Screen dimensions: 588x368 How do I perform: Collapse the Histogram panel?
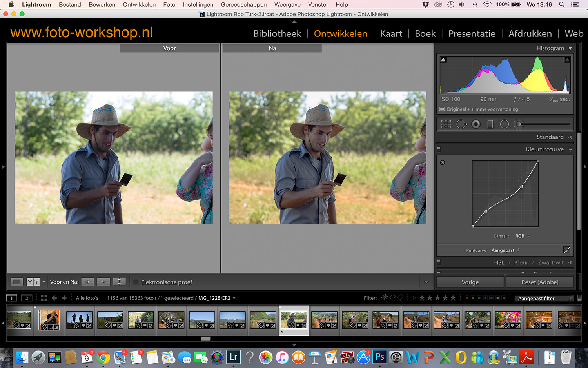click(x=570, y=48)
